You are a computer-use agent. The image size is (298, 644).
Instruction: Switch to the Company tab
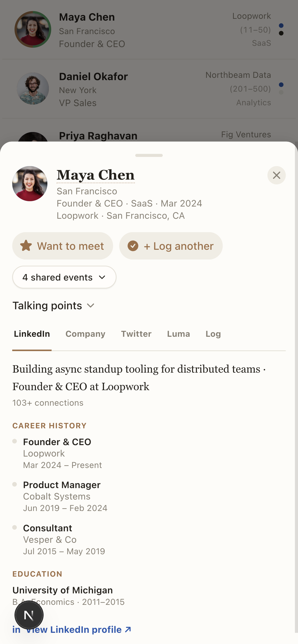click(85, 334)
